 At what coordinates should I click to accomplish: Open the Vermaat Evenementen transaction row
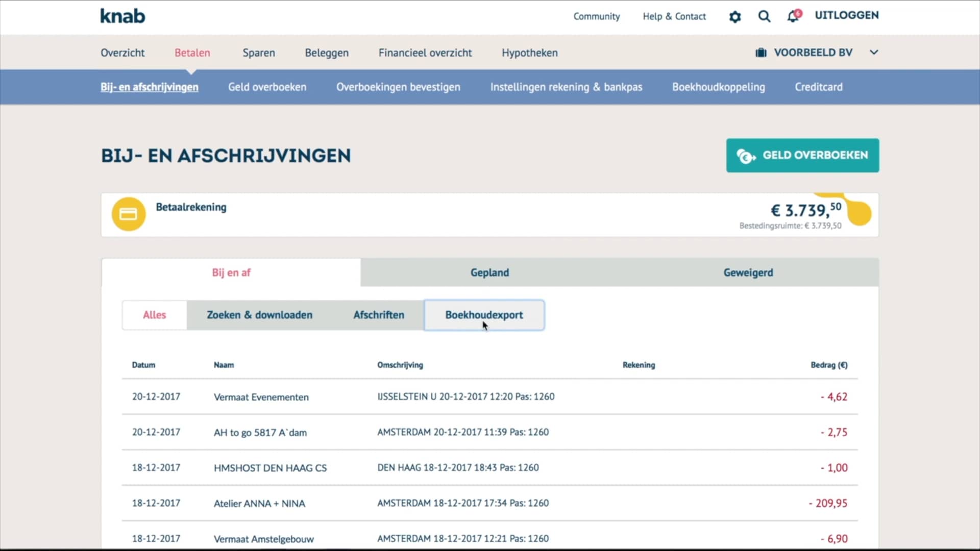(261, 397)
